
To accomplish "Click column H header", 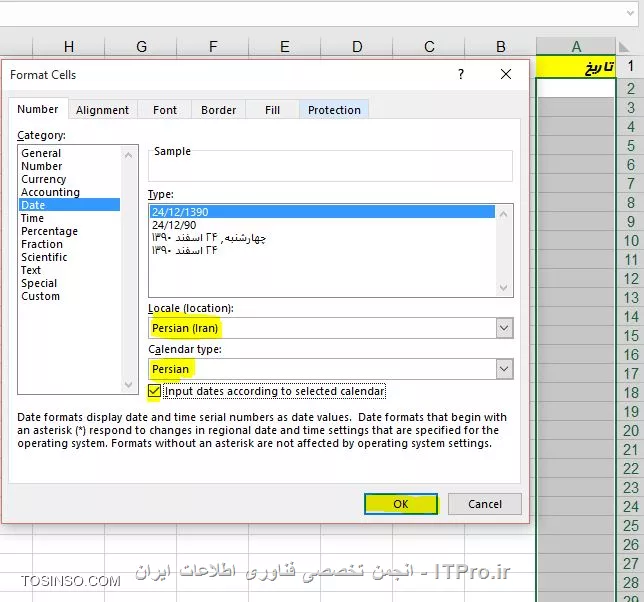I will (69, 46).
